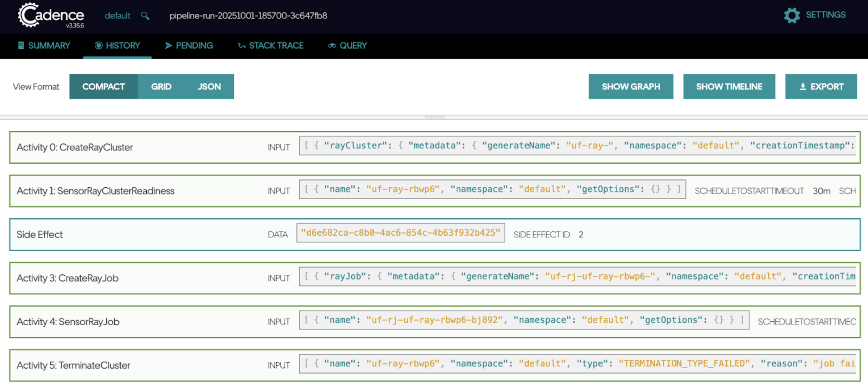The height and width of the screenshot is (385, 868).
Task: Toggle view format to GRID
Action: pyautogui.click(x=161, y=86)
